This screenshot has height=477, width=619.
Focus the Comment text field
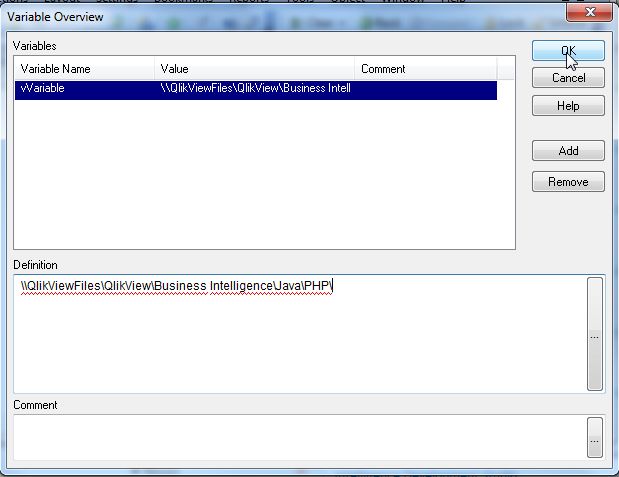click(x=300, y=438)
